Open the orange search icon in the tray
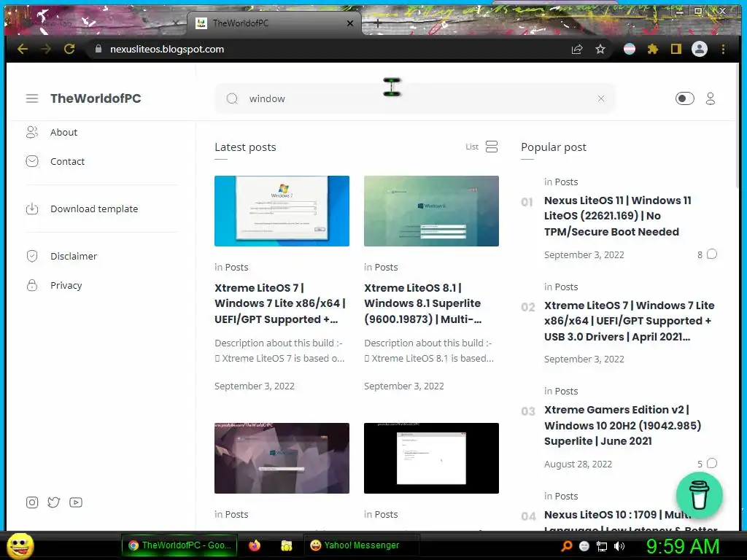This screenshot has width=747, height=560. pyautogui.click(x=566, y=546)
